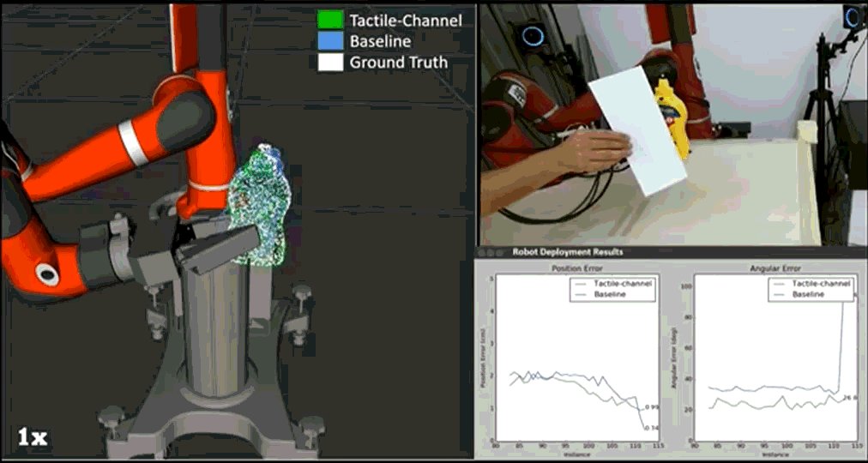Image resolution: width=868 pixels, height=463 pixels.
Task: Click the Tactile-Channel legend text label
Action: point(405,21)
